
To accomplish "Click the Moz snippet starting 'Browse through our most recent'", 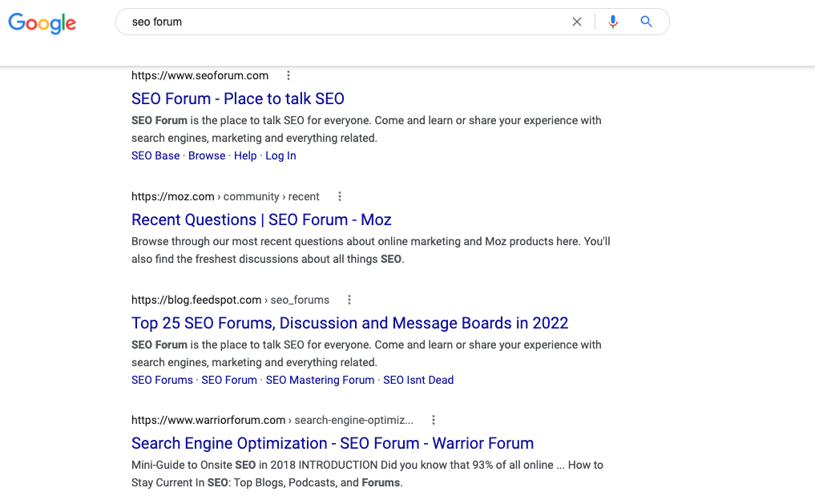I will [x=370, y=251].
